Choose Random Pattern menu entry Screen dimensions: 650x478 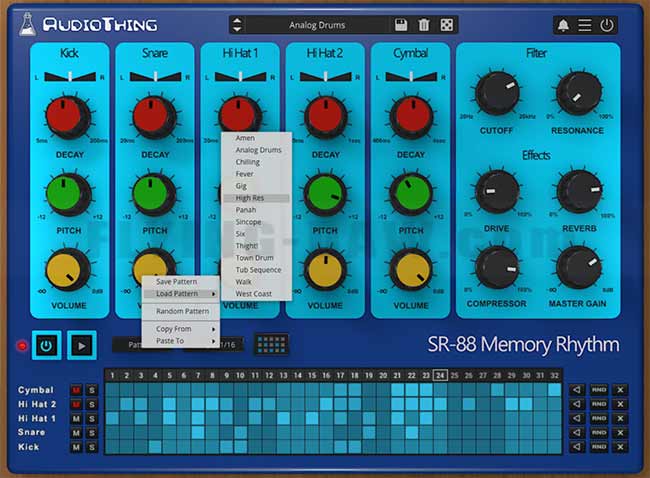tap(181, 311)
